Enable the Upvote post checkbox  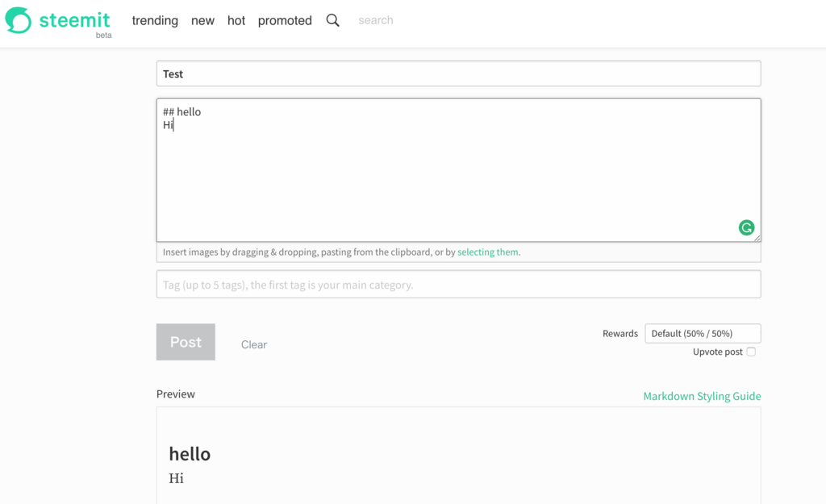click(751, 352)
